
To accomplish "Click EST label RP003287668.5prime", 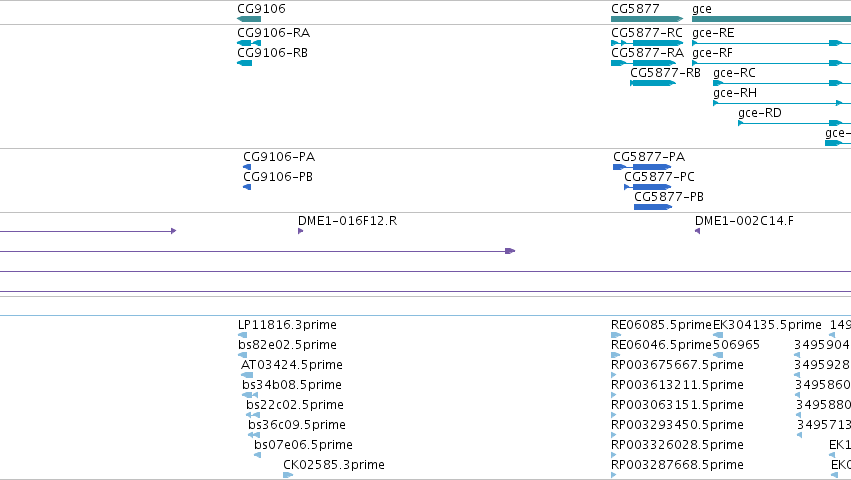I will coord(677,465).
